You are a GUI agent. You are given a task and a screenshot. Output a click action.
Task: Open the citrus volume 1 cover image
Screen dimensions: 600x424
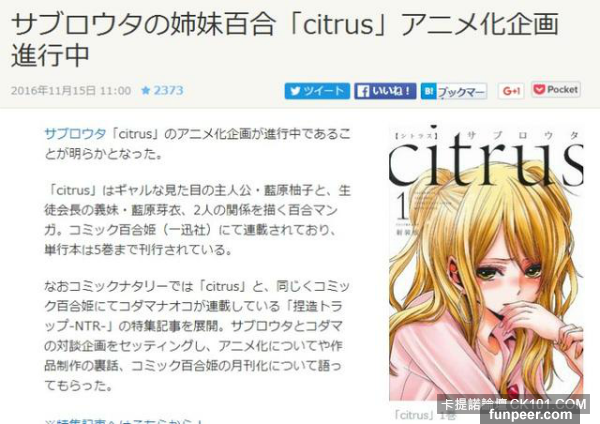pyautogui.click(x=486, y=264)
